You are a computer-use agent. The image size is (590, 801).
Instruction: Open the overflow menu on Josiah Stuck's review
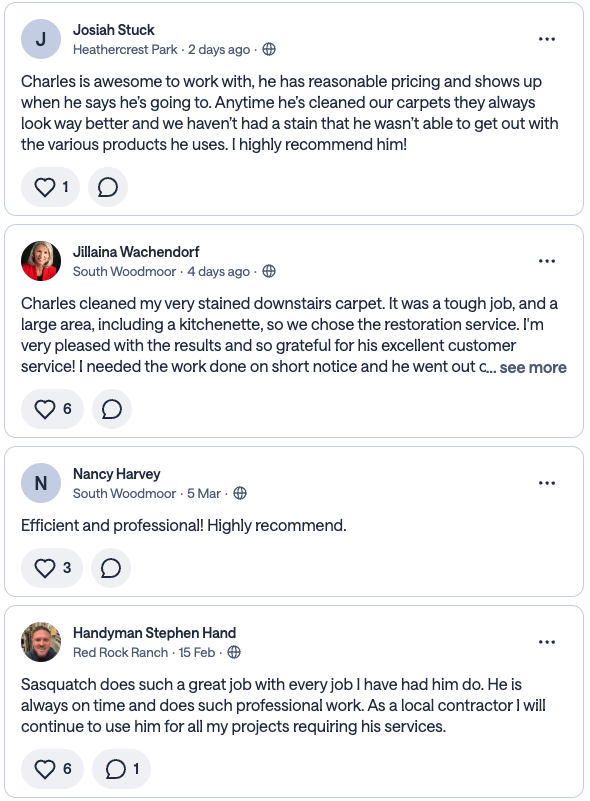click(x=547, y=38)
